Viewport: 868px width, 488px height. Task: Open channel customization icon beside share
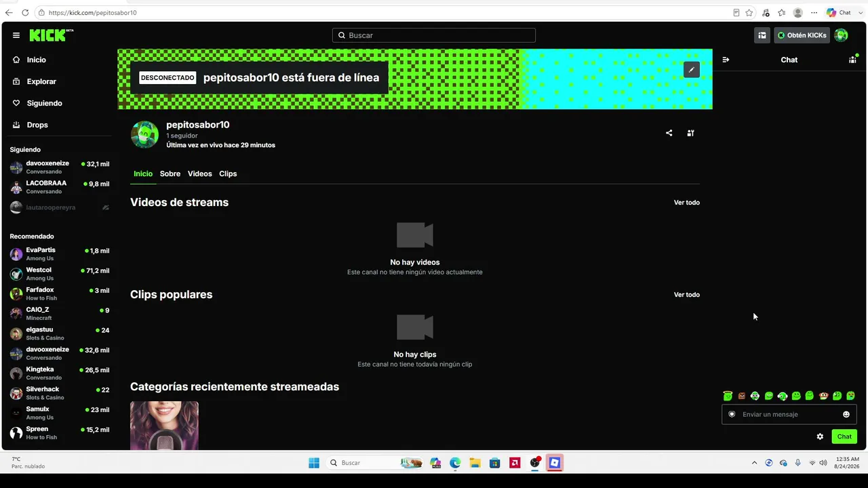[x=690, y=133]
